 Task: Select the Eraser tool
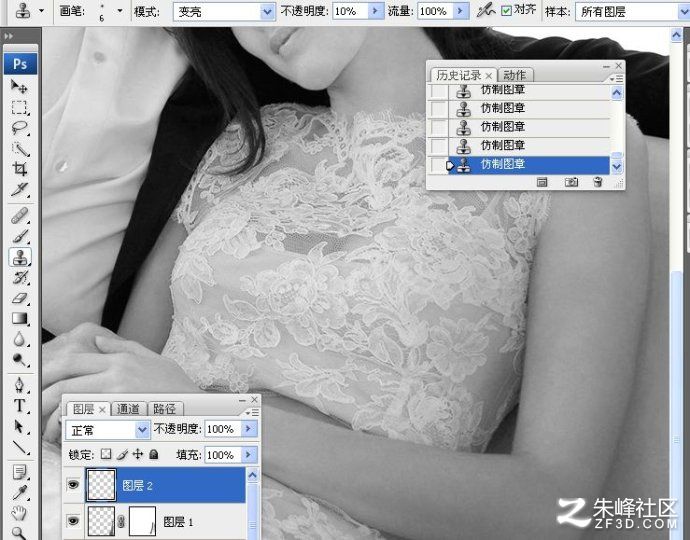click(x=19, y=298)
